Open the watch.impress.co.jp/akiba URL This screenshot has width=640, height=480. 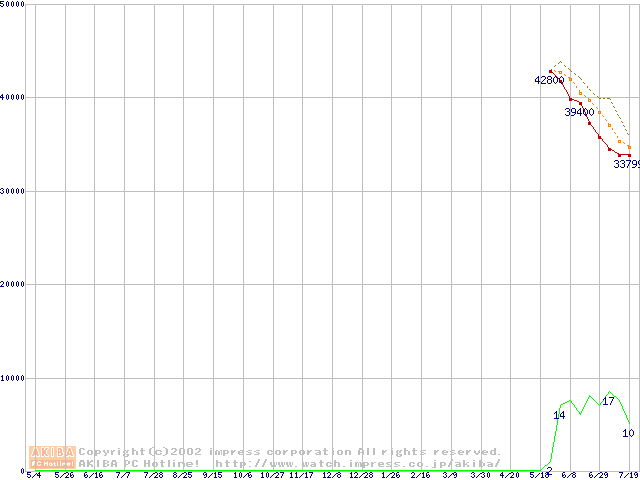pyautogui.click(x=358, y=463)
